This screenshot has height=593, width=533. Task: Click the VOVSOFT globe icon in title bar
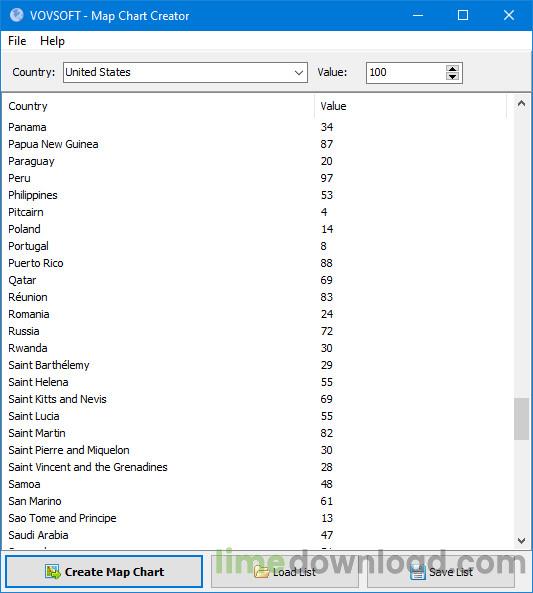(x=17, y=15)
